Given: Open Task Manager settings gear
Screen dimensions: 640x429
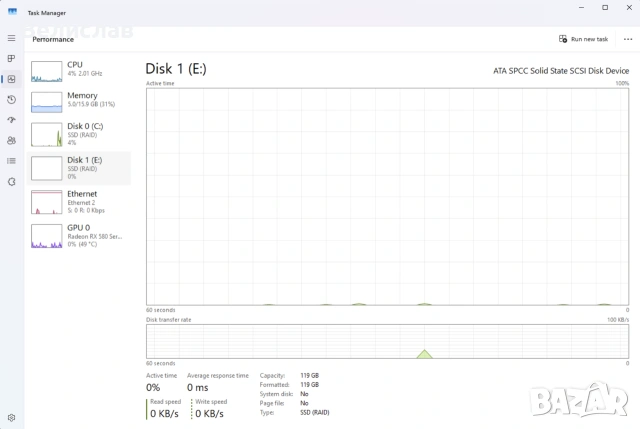Looking at the screenshot, I should click(x=11, y=418).
